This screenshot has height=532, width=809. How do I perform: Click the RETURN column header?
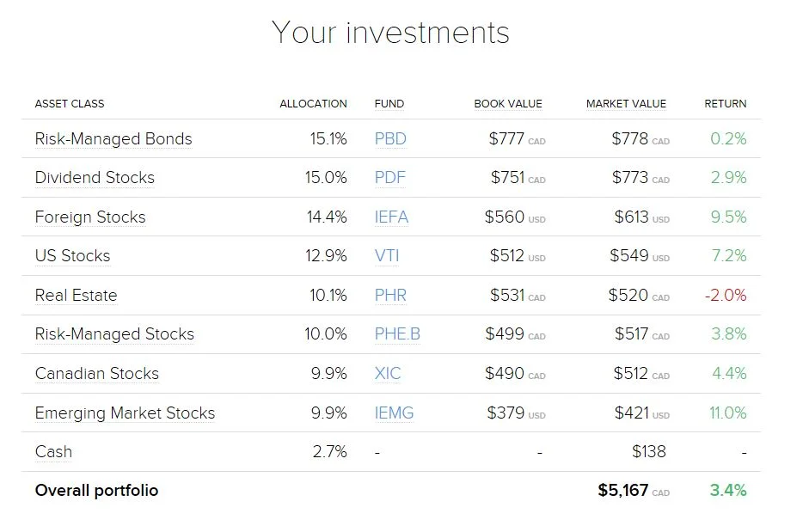coord(726,104)
